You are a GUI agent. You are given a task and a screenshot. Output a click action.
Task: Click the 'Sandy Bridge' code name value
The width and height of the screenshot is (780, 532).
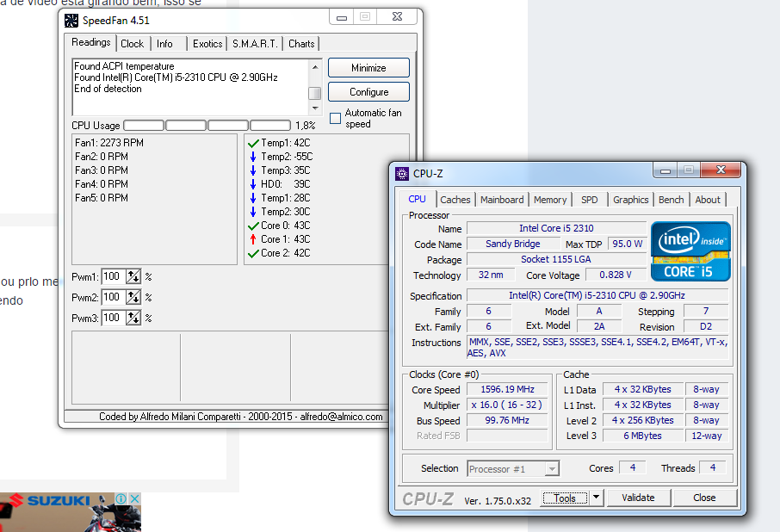point(513,244)
